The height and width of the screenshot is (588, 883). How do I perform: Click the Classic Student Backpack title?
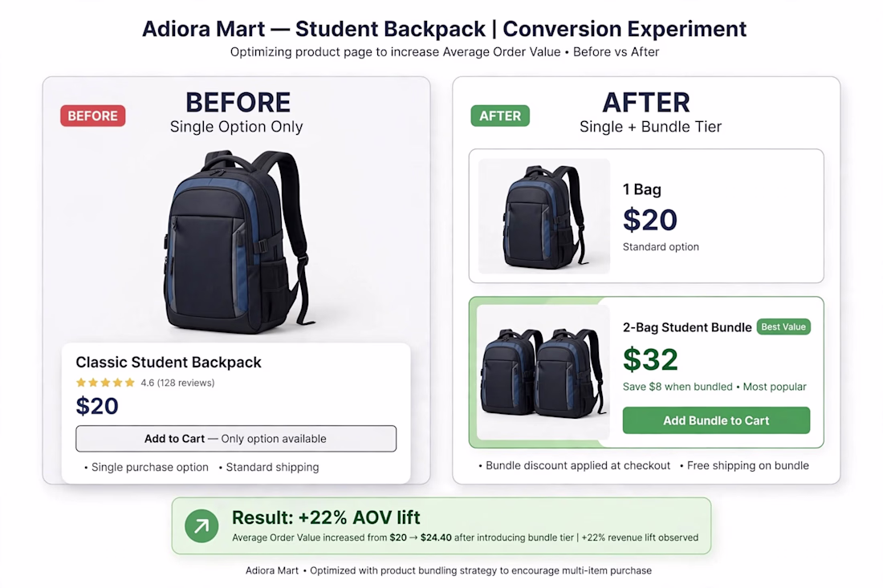click(169, 362)
